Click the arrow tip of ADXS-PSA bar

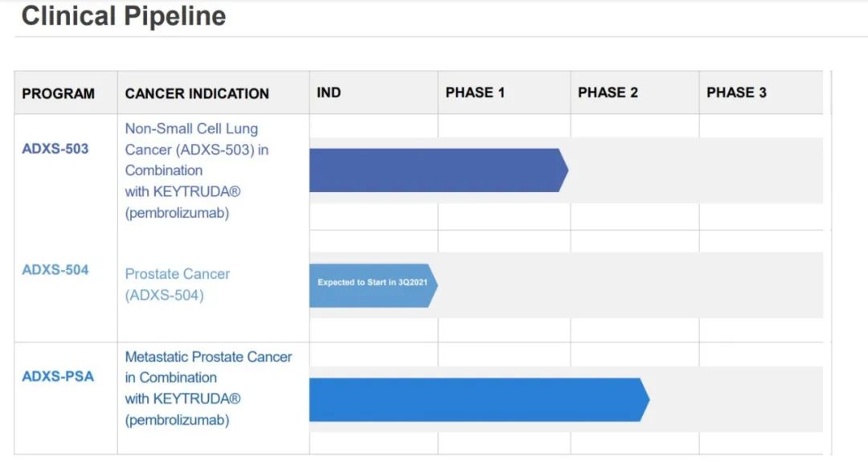645,399
